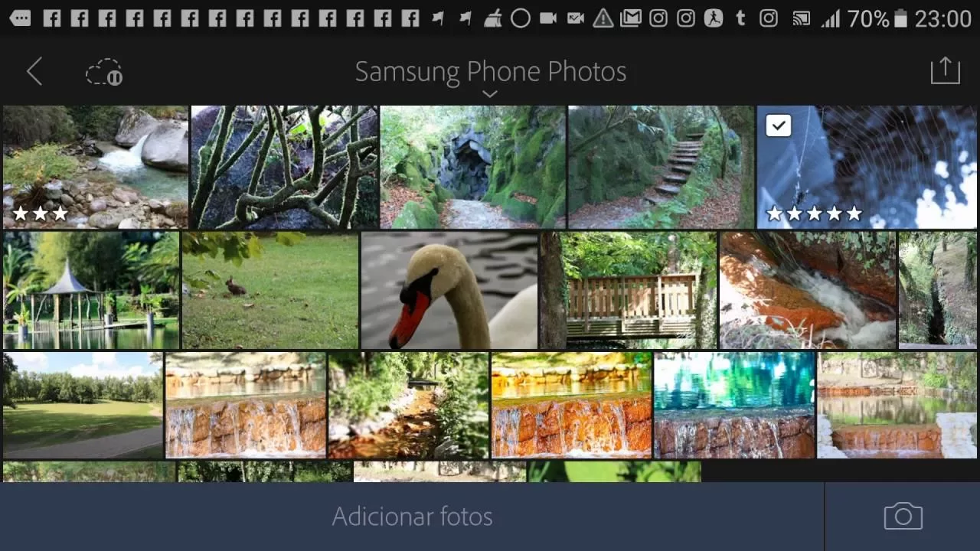
Task: Open the rabbit on grass thumbnail
Action: point(270,290)
